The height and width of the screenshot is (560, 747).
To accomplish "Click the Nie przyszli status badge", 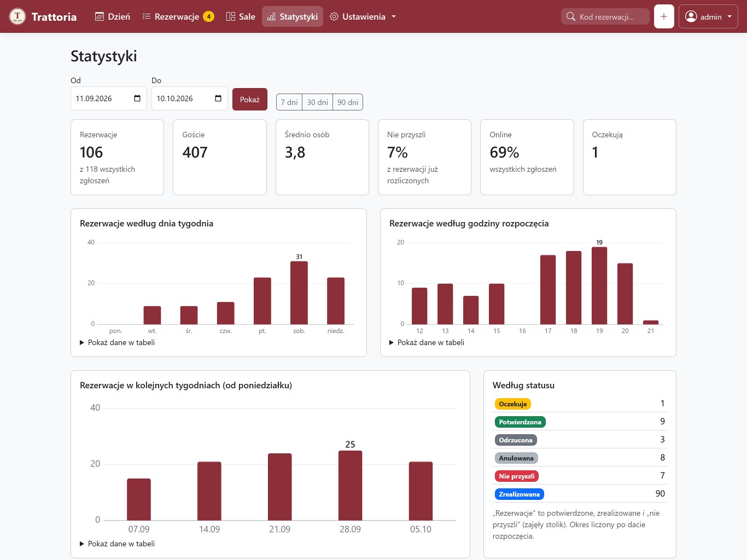I will point(517,476).
